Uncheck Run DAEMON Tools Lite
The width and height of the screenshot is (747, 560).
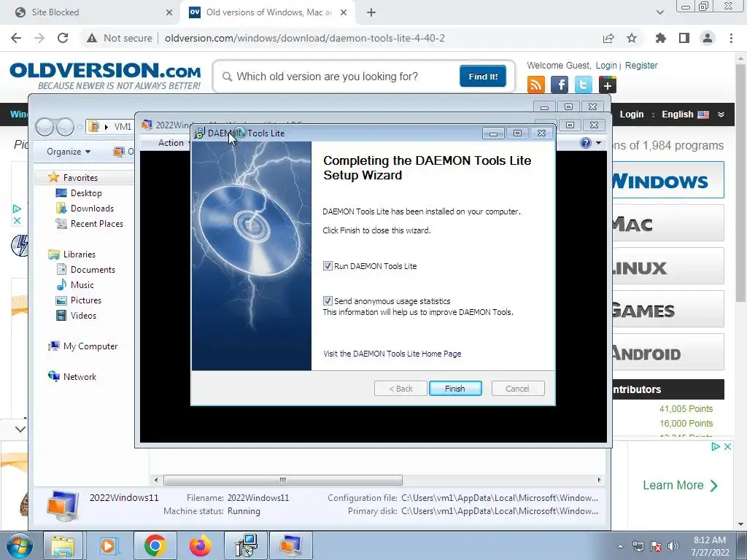pyautogui.click(x=328, y=265)
